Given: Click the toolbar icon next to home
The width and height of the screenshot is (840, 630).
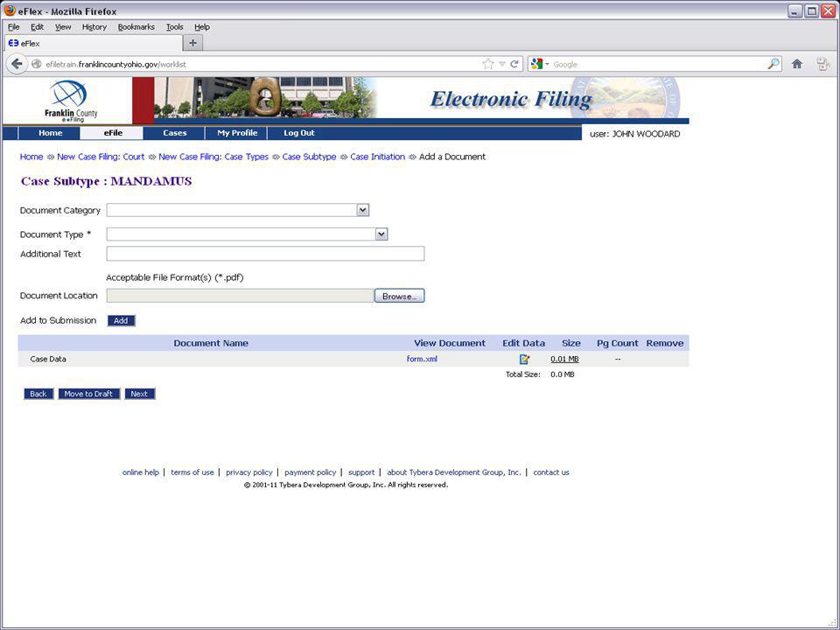Looking at the screenshot, I should [823, 64].
